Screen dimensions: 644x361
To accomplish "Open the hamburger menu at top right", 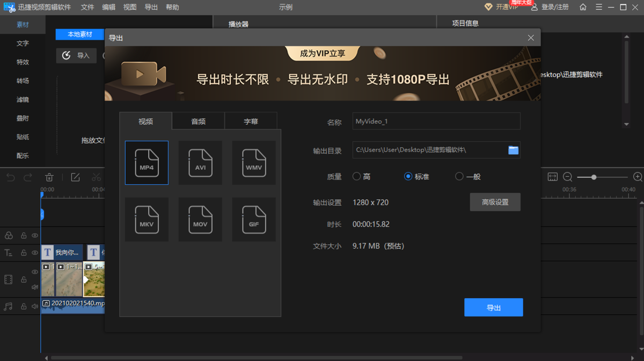I will [x=599, y=7].
